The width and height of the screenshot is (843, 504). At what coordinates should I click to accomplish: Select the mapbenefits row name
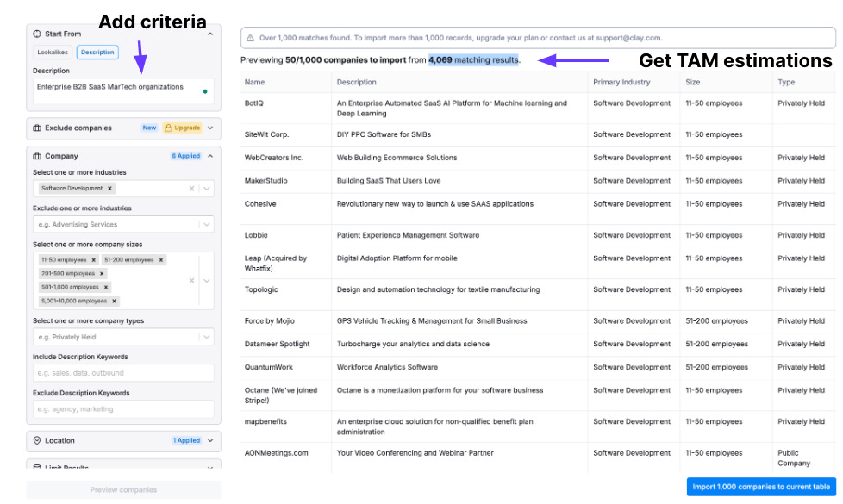tap(265, 422)
